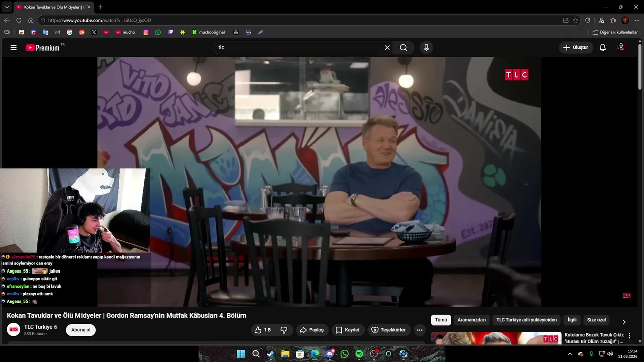Open TLC Turkiye channel name link

point(38,327)
